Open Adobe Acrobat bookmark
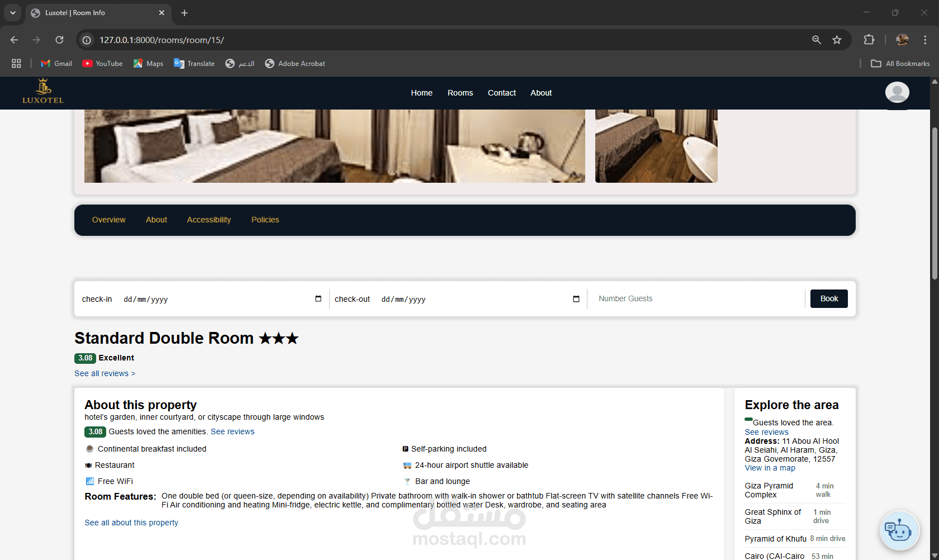Image resolution: width=939 pixels, height=560 pixels. (295, 63)
